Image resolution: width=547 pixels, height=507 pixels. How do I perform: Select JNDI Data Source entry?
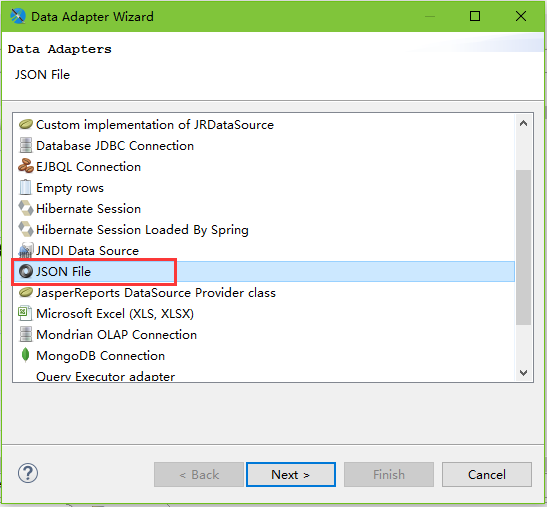[x=87, y=251]
